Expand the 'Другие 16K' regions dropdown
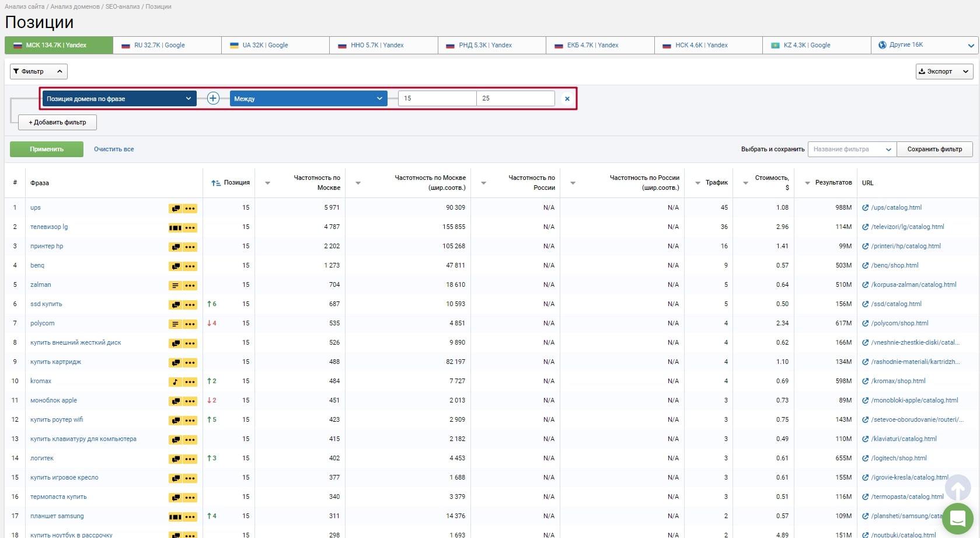Viewport: 980px width, 538px height. click(925, 45)
